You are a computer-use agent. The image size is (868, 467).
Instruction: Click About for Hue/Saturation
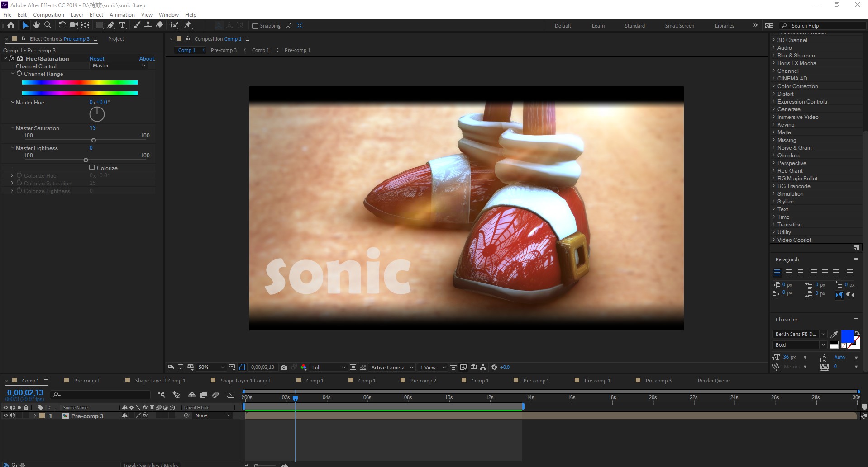tap(147, 58)
